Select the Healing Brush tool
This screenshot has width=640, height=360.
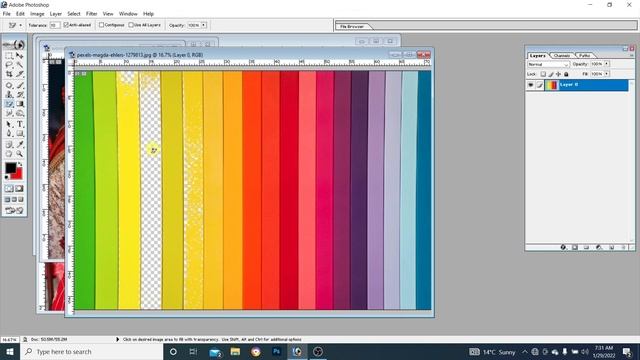(x=9, y=85)
